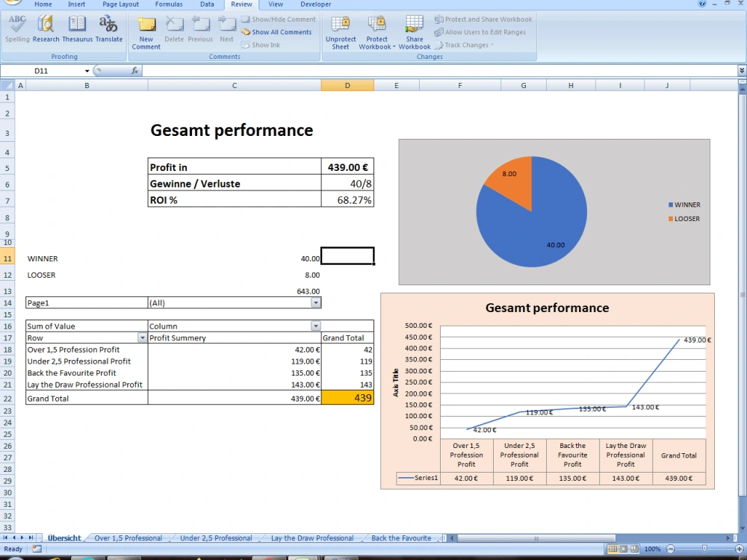The width and height of the screenshot is (747, 560).
Task: Switch to Page Layout view icon
Action: (x=624, y=549)
